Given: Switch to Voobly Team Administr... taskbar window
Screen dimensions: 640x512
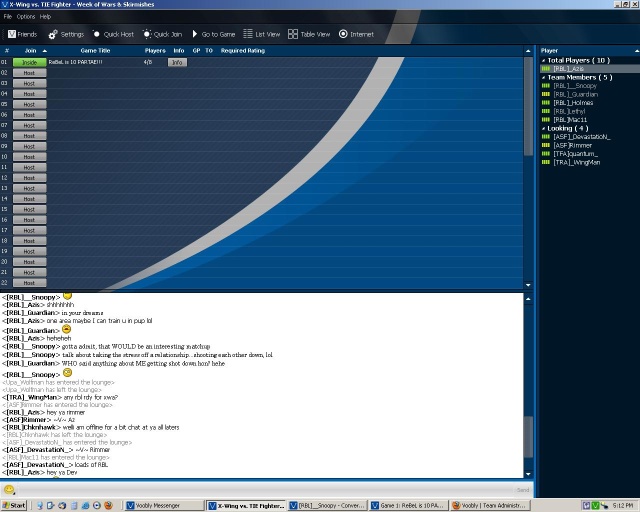Looking at the screenshot, I should click(491, 505).
